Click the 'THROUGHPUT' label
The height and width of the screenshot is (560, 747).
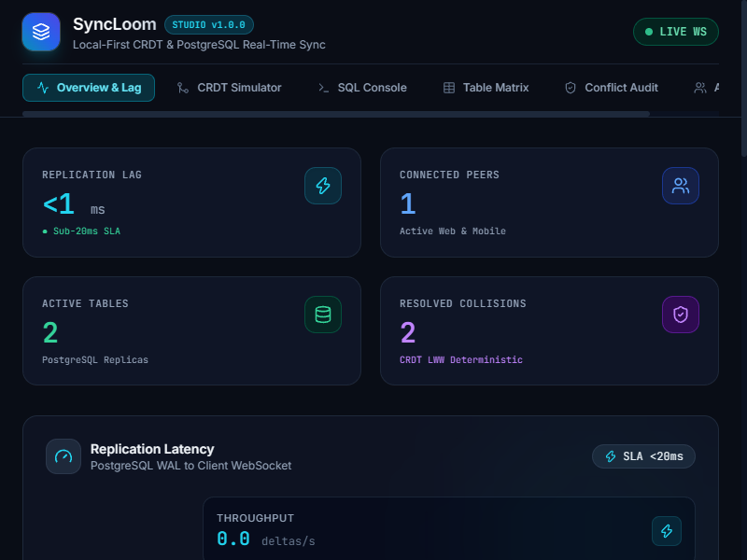(255, 518)
